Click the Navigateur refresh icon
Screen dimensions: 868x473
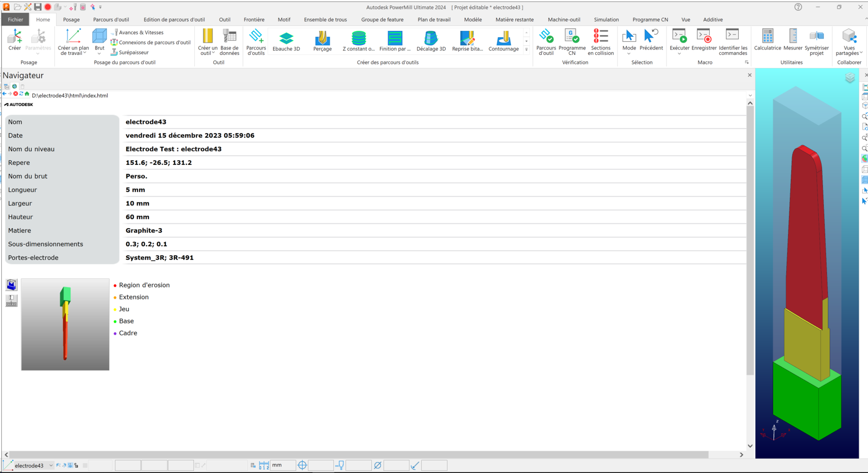click(x=21, y=94)
